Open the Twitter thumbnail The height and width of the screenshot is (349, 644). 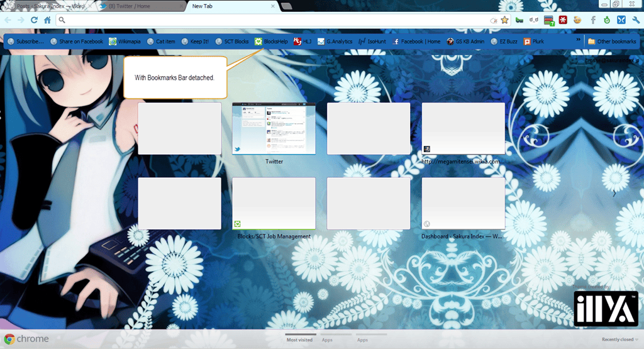pos(274,128)
